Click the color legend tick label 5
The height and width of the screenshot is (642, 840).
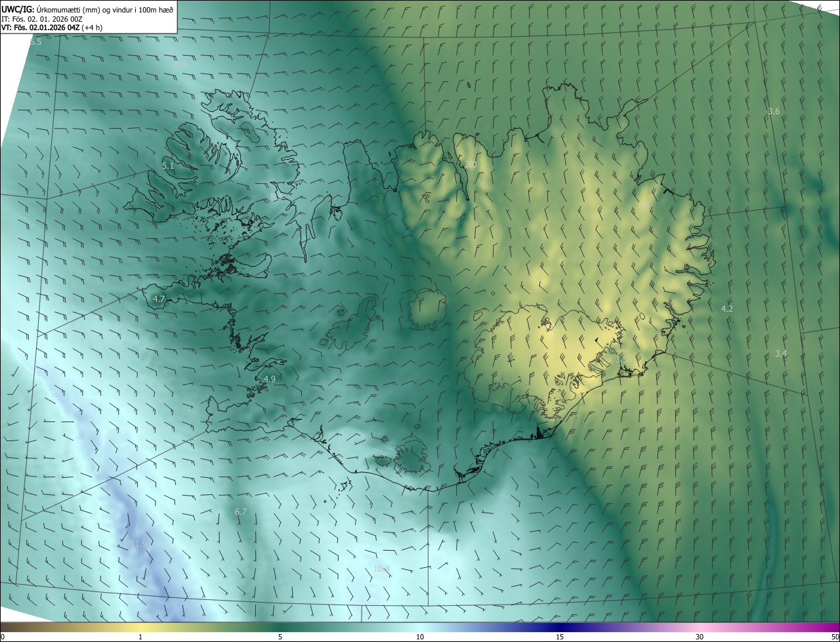[280, 637]
